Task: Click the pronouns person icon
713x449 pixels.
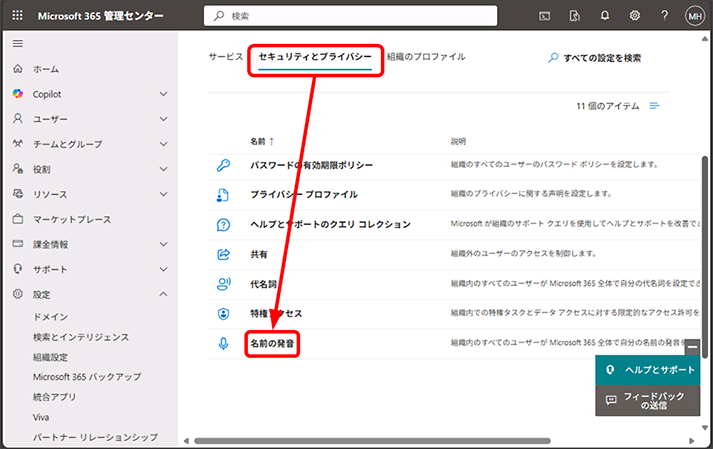Action: 223,284
